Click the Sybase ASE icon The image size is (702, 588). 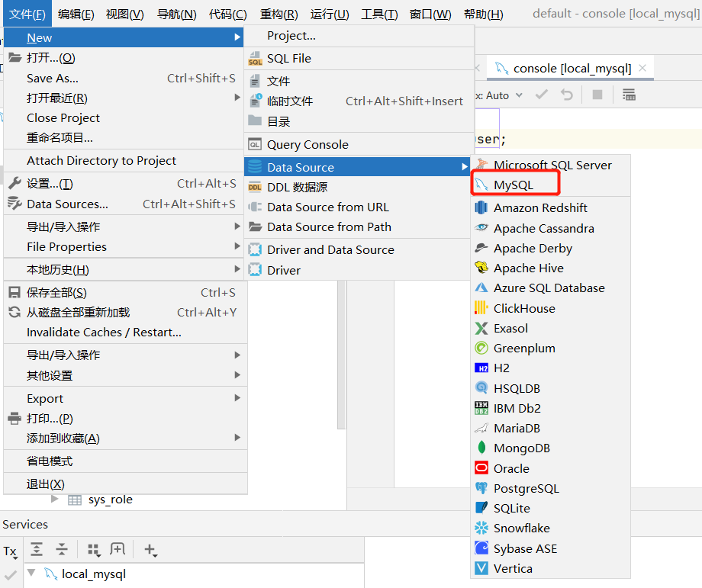[481, 548]
